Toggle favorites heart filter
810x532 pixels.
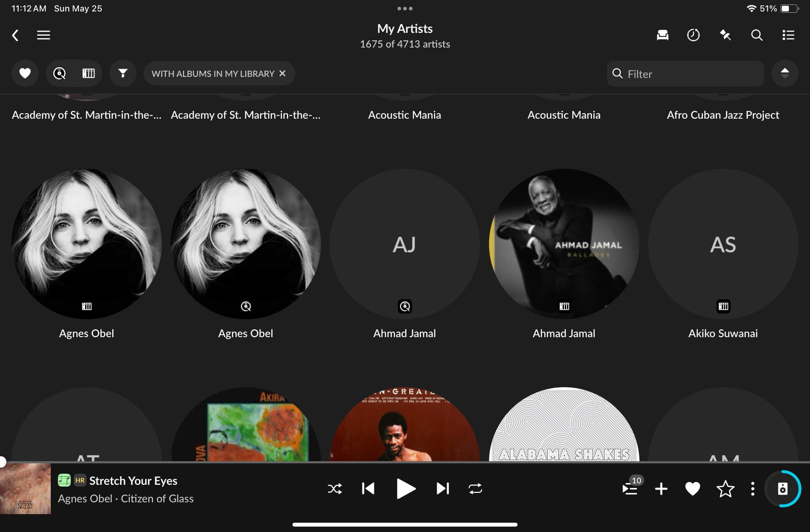tap(25, 73)
